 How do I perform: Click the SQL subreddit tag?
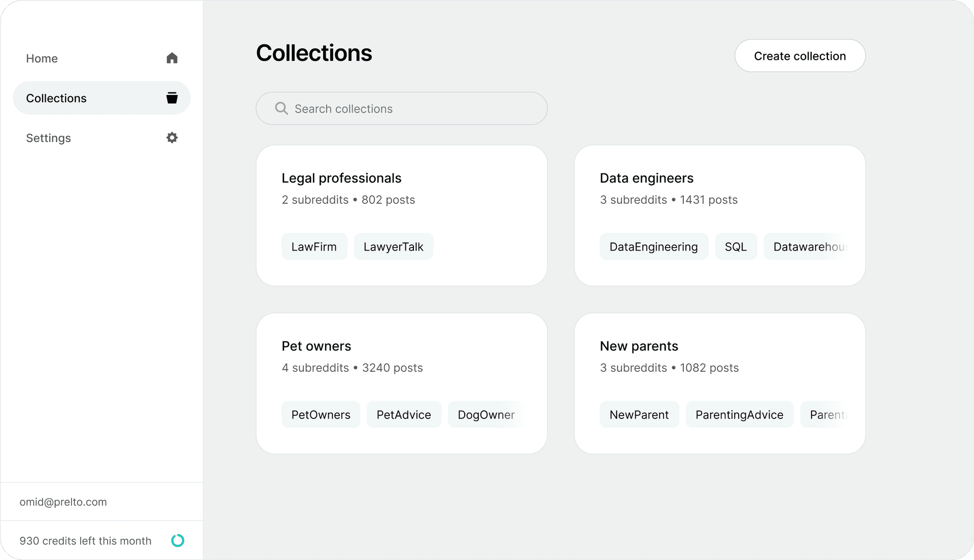[x=736, y=247]
